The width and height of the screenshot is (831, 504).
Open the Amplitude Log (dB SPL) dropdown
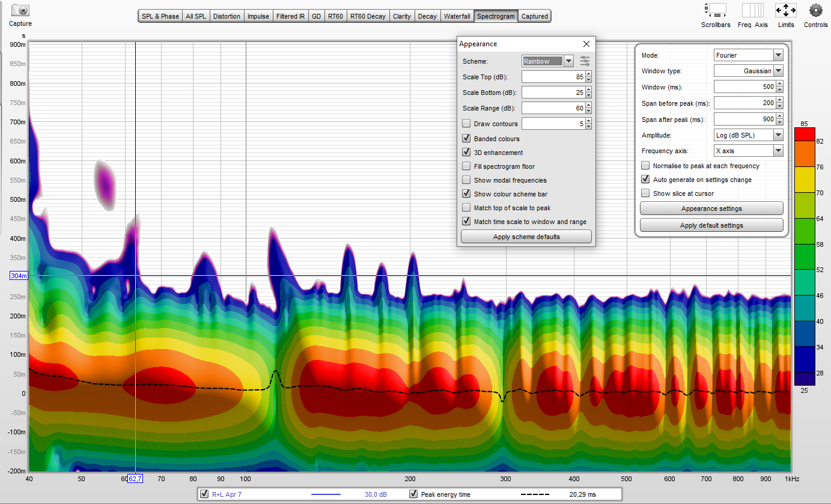pos(778,135)
